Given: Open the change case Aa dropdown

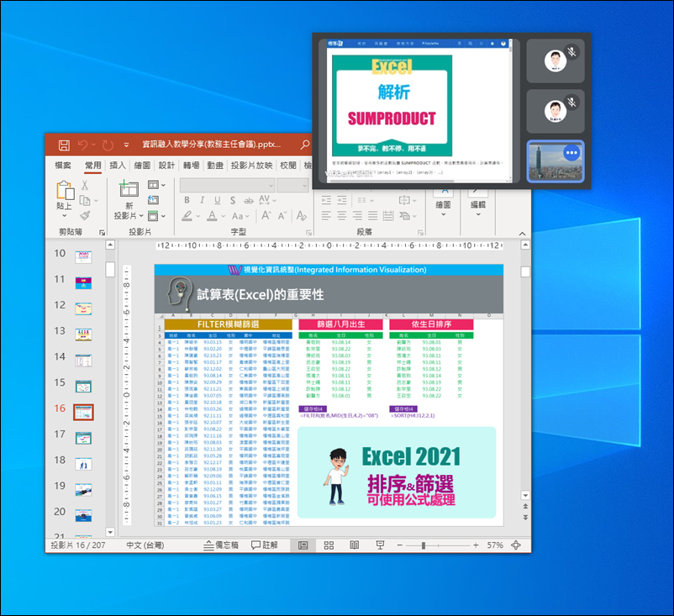Looking at the screenshot, I should click(x=240, y=216).
